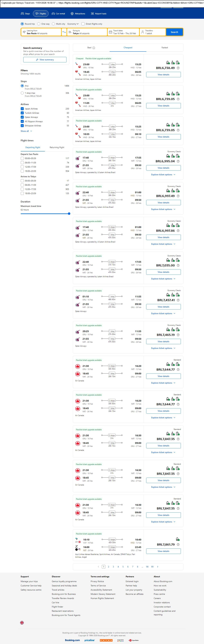Click the info icon beside the Best tab
204x644 pixels.
94,48
